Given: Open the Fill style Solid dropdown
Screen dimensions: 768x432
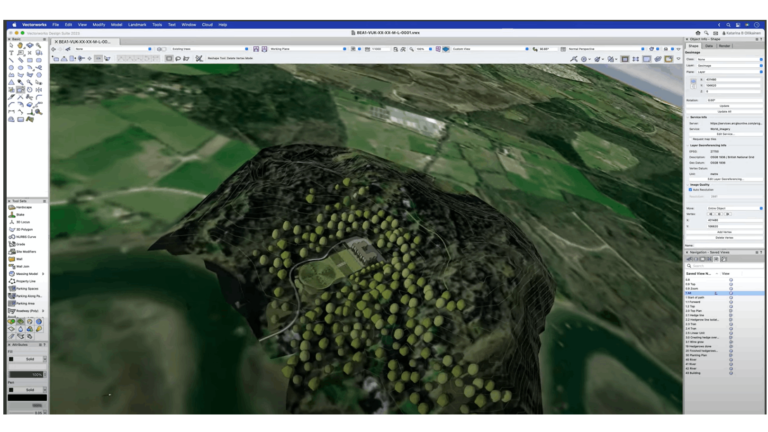Looking at the screenshot, I should 29,360.
